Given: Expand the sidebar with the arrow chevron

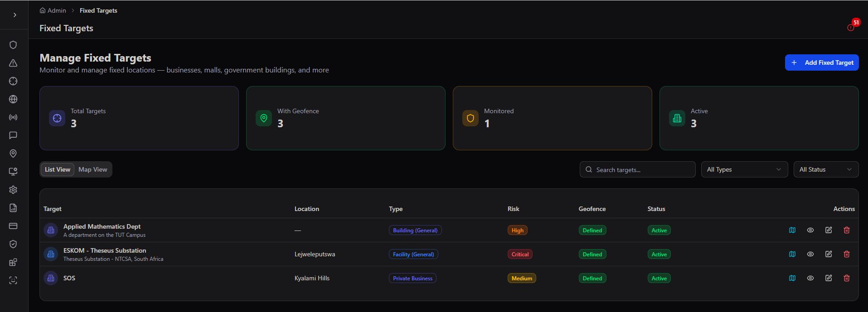Looking at the screenshot, I should pyautogui.click(x=15, y=15).
